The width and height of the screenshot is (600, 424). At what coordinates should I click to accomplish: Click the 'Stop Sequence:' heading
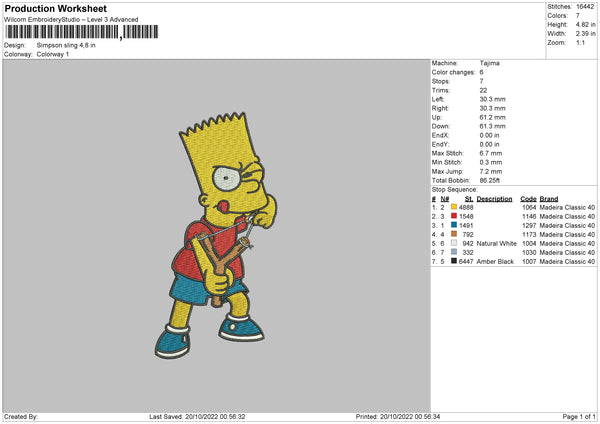pos(455,190)
